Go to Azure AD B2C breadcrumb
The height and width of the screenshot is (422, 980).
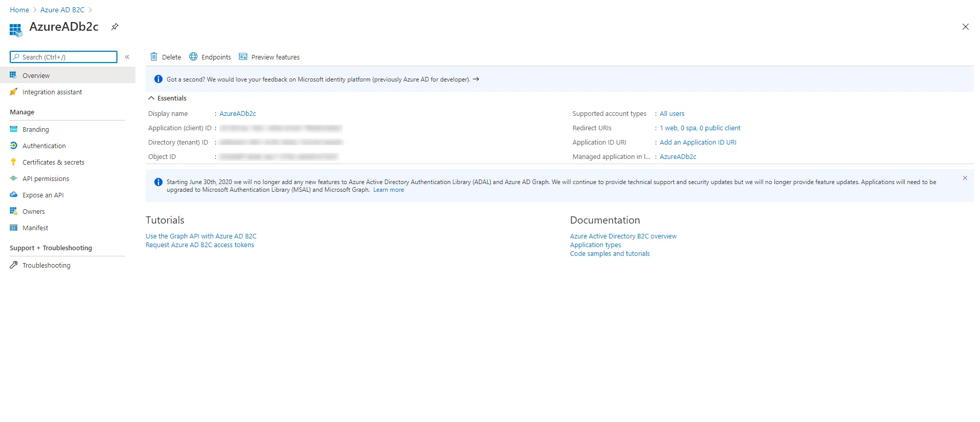(63, 10)
